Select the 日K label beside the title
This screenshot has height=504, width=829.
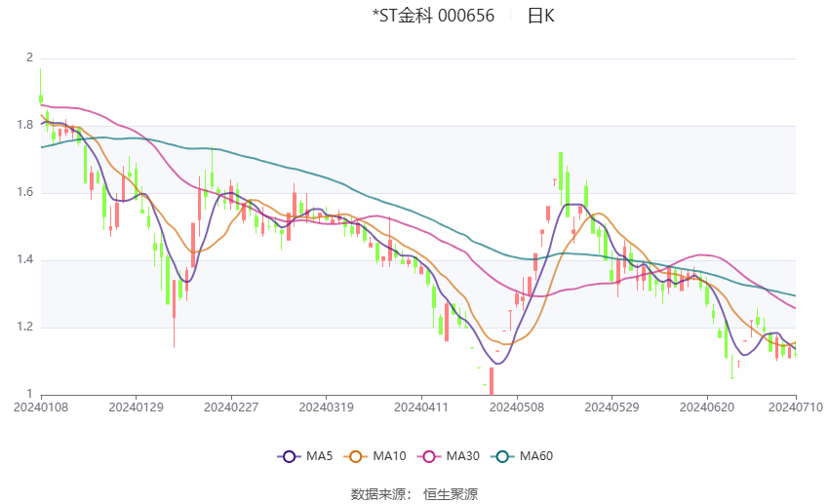[x=540, y=16]
